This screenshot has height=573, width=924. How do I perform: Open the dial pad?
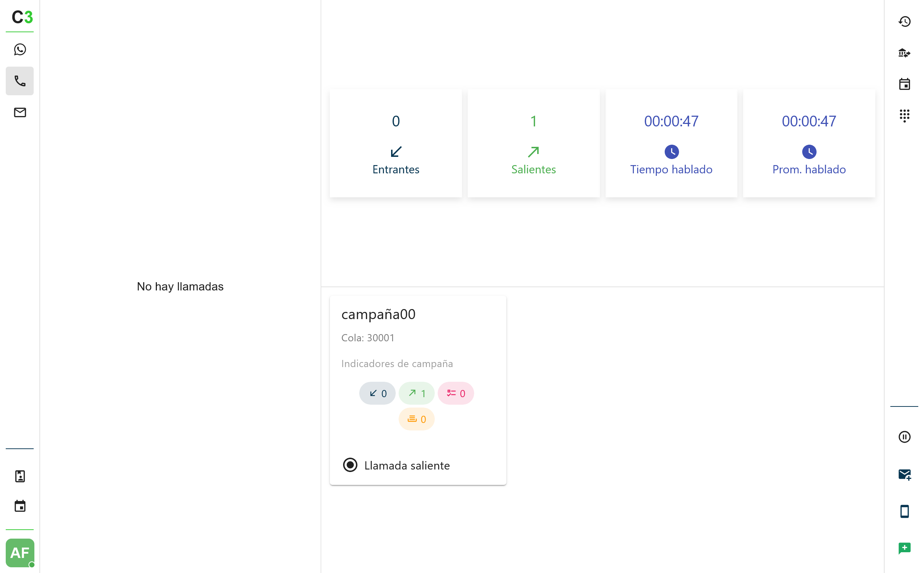pos(904,116)
